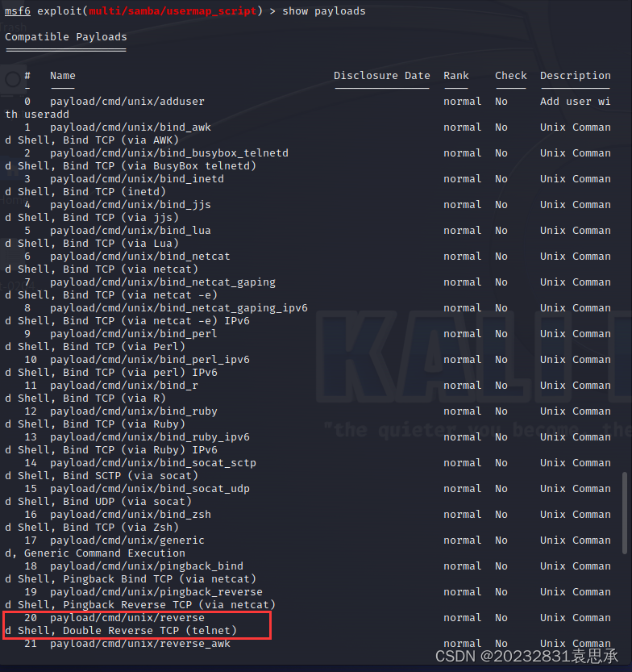Viewport: 632px width, 672px height.
Task: Click the text 'payload/cmd/unix/reverse_awk'
Action: pyautogui.click(x=140, y=643)
